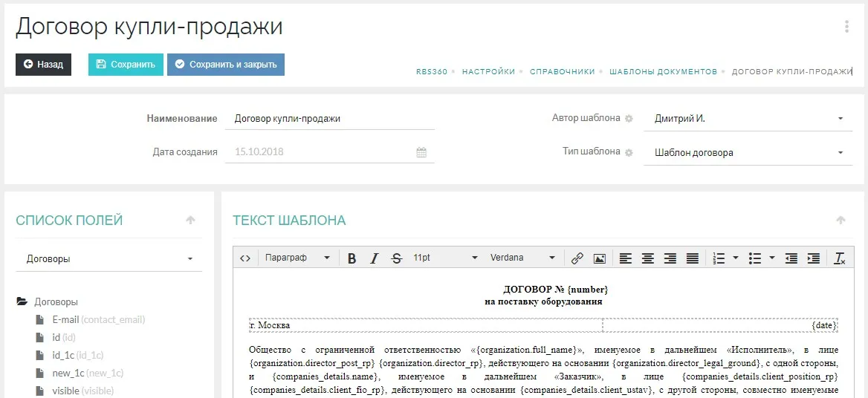Apply strikethrough formatting
This screenshot has width=868, height=398.
click(x=397, y=258)
